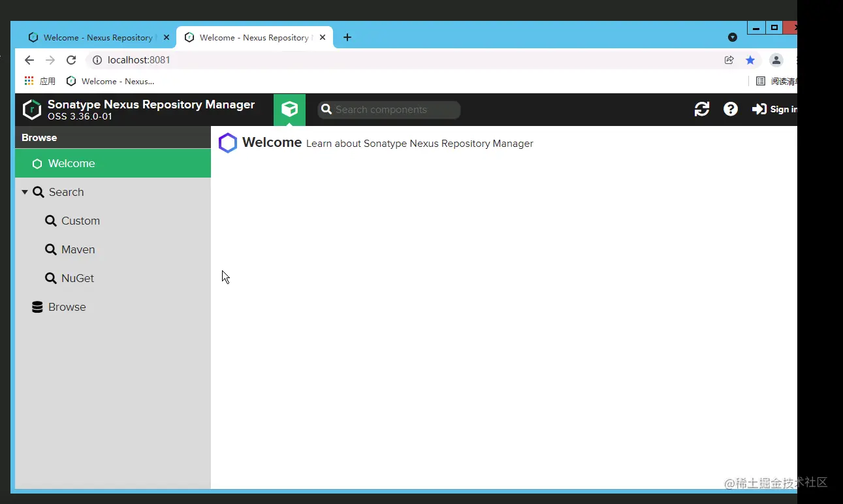Click the magnifier icon beside Maven

point(50,249)
